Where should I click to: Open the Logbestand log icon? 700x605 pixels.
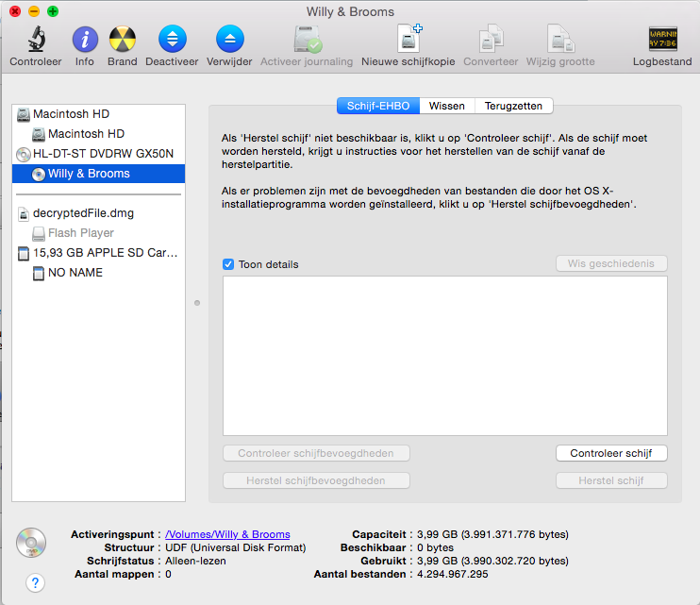(661, 40)
